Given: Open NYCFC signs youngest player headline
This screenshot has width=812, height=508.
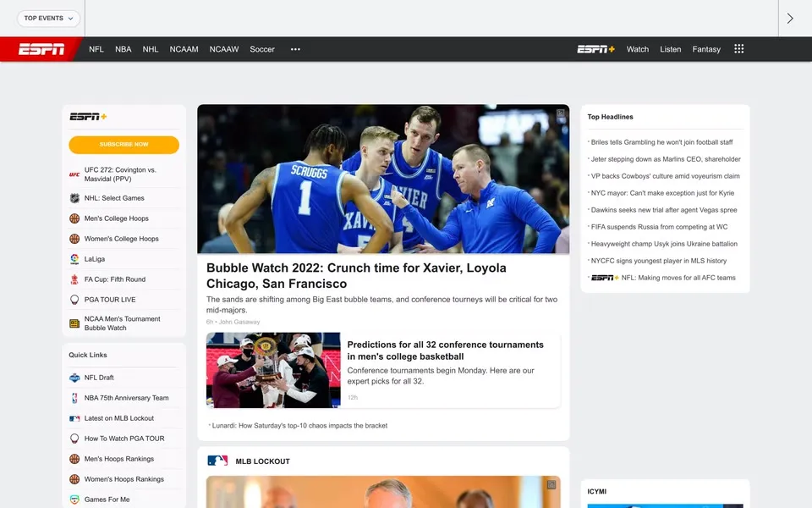Looking at the screenshot, I should pyautogui.click(x=659, y=261).
